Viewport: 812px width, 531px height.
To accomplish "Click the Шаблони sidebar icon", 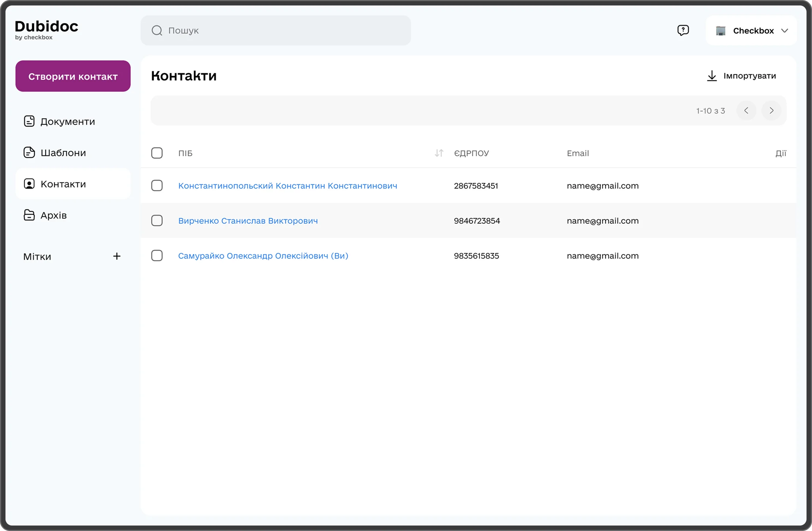I will (x=29, y=153).
